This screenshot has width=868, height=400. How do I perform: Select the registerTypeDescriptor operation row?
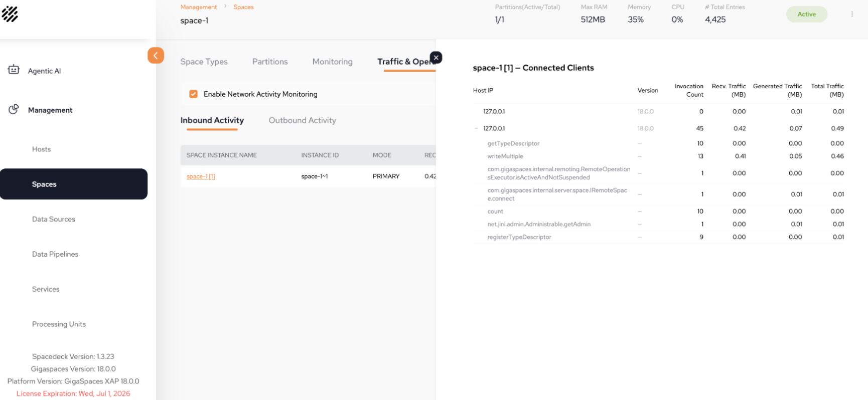click(658, 237)
